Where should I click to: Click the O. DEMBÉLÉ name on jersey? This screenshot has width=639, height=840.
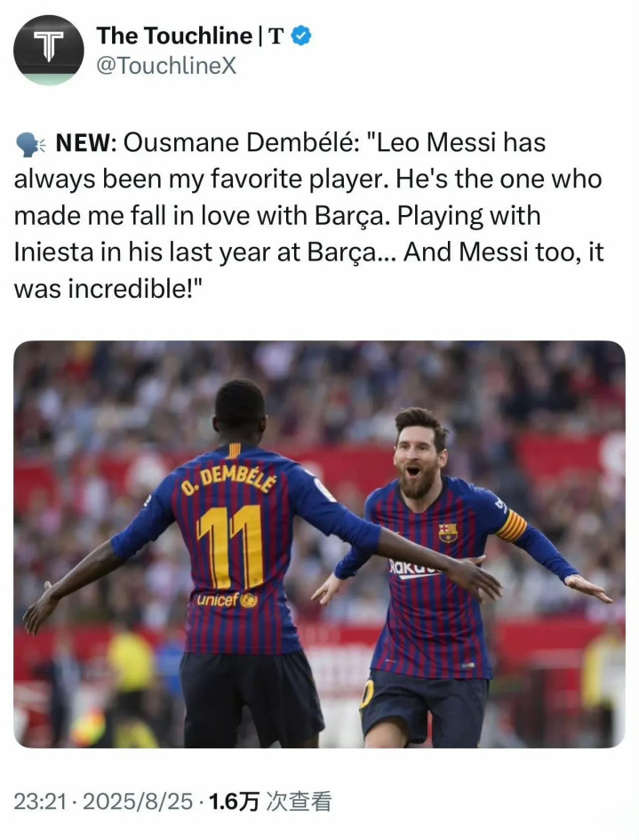tap(228, 480)
